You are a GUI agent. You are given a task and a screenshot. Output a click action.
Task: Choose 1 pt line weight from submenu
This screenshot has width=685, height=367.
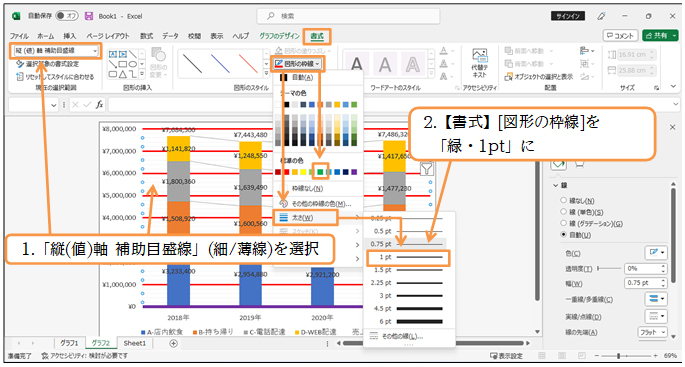[408, 258]
